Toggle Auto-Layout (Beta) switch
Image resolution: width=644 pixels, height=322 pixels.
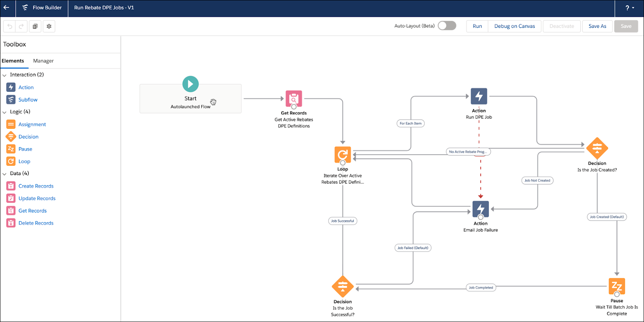(447, 26)
